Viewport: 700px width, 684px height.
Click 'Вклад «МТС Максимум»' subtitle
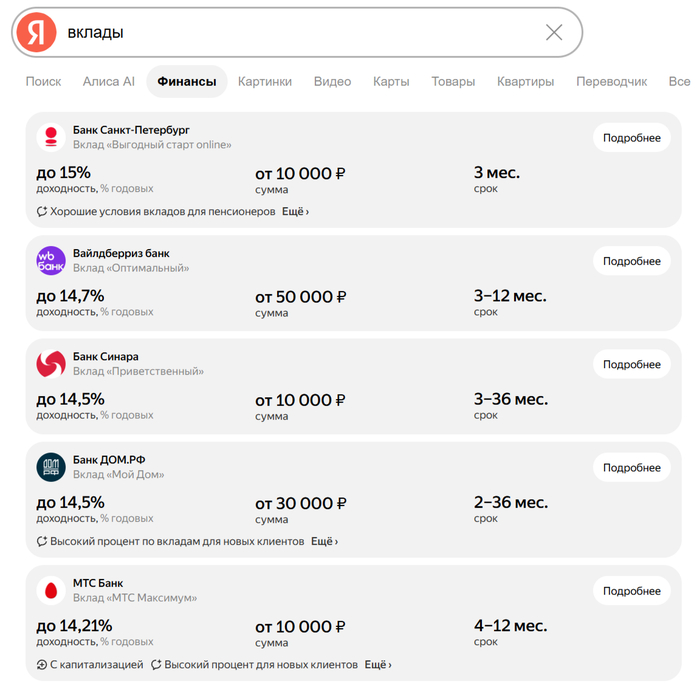tap(135, 597)
